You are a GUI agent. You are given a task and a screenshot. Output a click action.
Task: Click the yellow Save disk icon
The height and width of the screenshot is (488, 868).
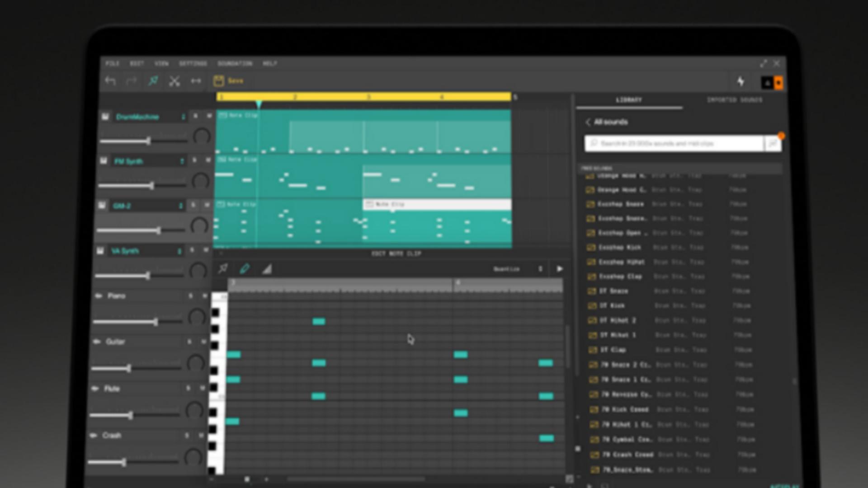coord(218,81)
